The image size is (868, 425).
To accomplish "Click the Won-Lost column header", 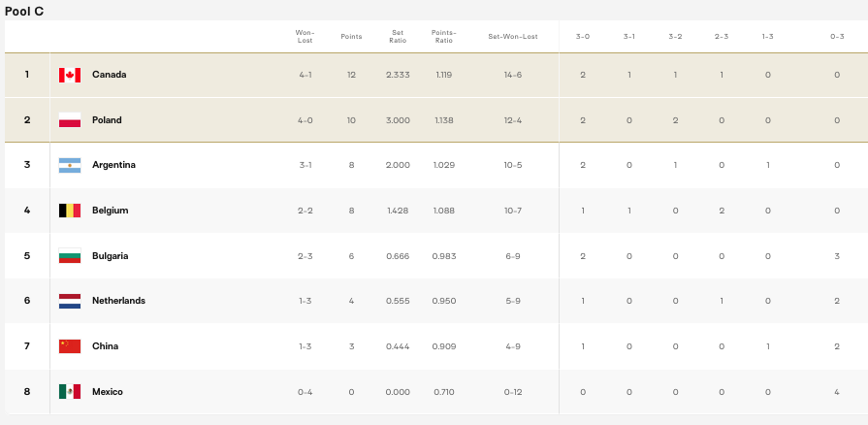I will (305, 37).
